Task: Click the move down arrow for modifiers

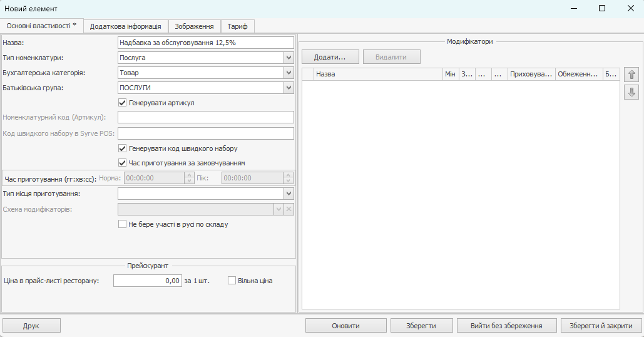Action: (x=631, y=92)
